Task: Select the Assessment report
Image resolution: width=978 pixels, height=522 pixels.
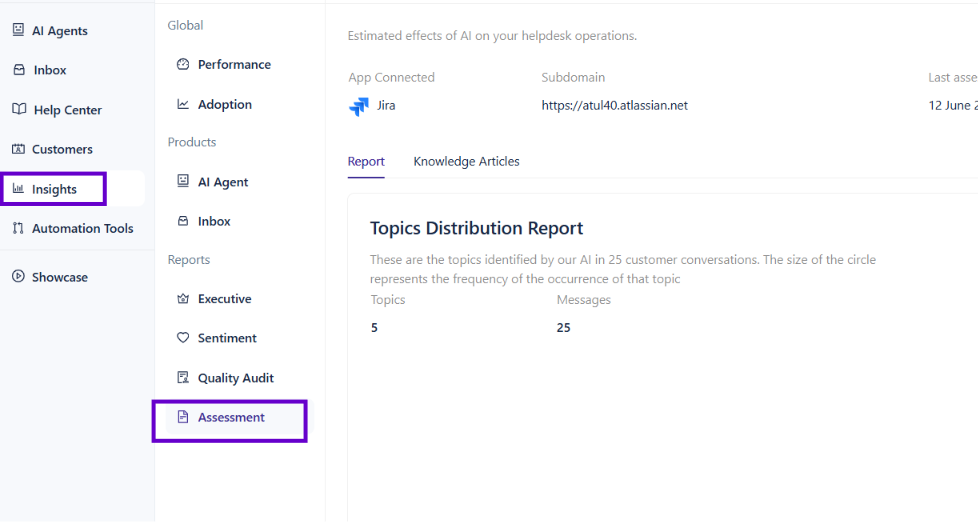Action: (231, 417)
